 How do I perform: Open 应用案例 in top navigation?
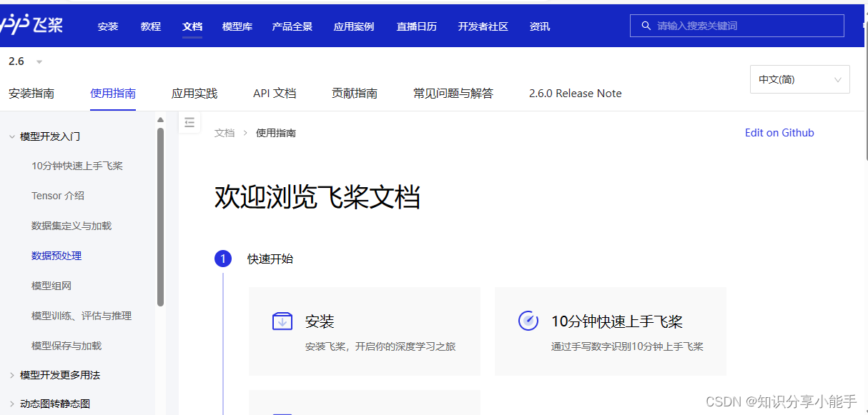[x=354, y=26]
